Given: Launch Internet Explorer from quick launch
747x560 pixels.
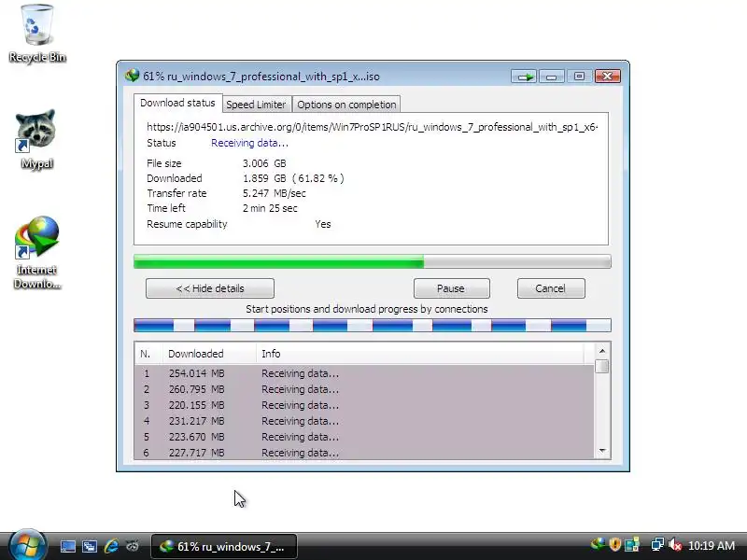Looking at the screenshot, I should (111, 546).
